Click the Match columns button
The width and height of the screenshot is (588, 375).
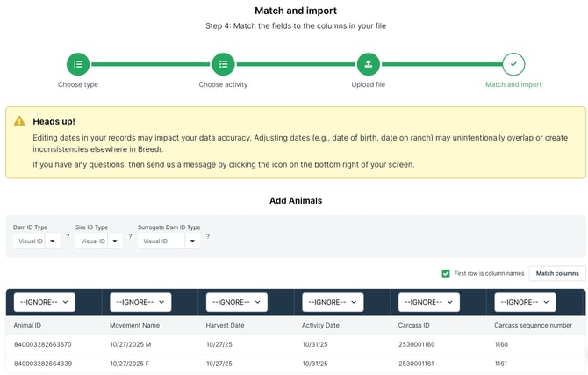click(557, 273)
